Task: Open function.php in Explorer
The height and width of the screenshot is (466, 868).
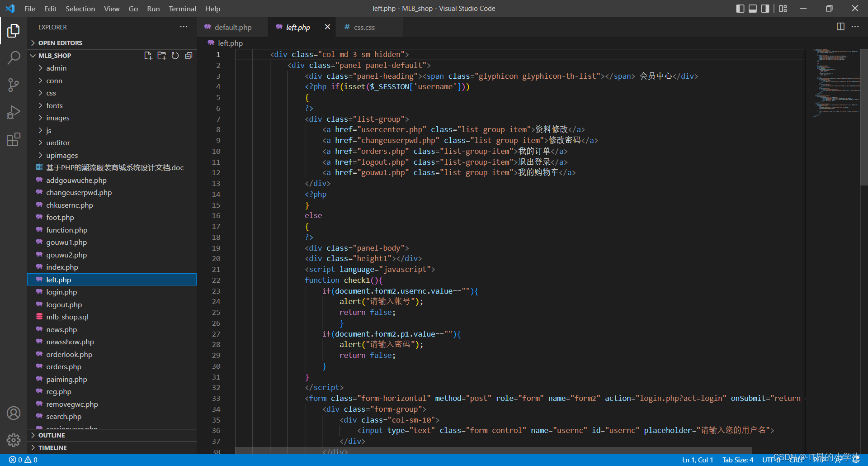Action: coord(112,230)
